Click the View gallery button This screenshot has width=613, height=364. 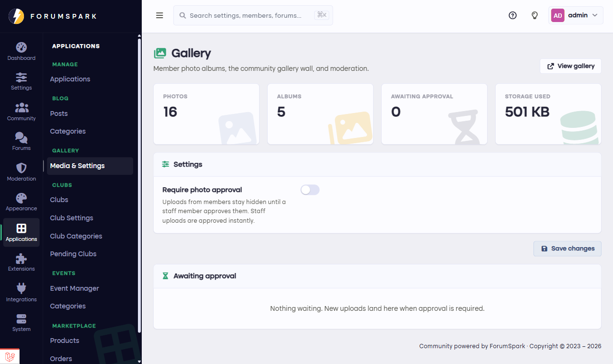(570, 66)
